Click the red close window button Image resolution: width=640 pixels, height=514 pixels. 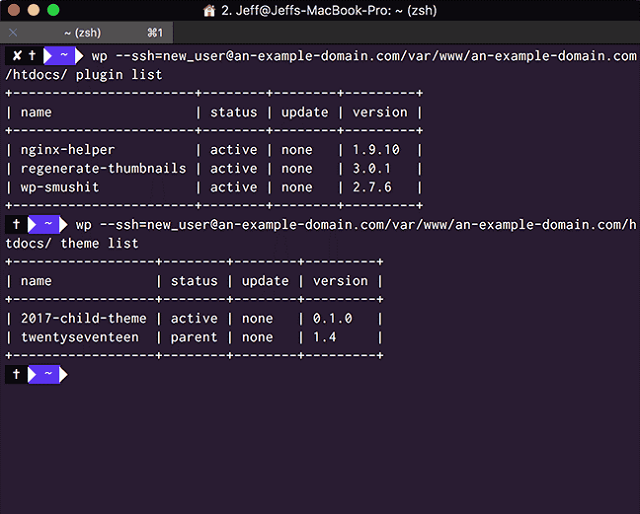[x=14, y=10]
